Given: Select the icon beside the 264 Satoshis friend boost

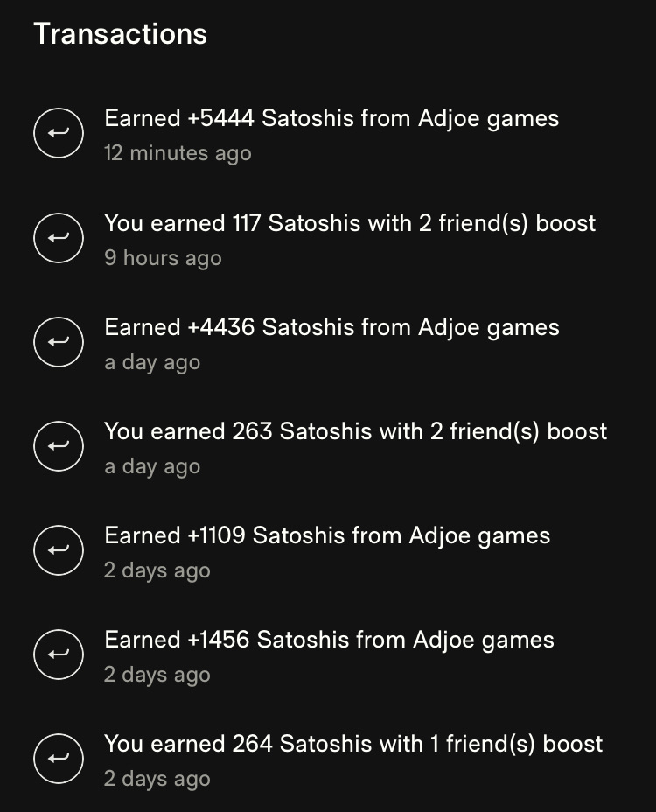Looking at the screenshot, I should [59, 759].
